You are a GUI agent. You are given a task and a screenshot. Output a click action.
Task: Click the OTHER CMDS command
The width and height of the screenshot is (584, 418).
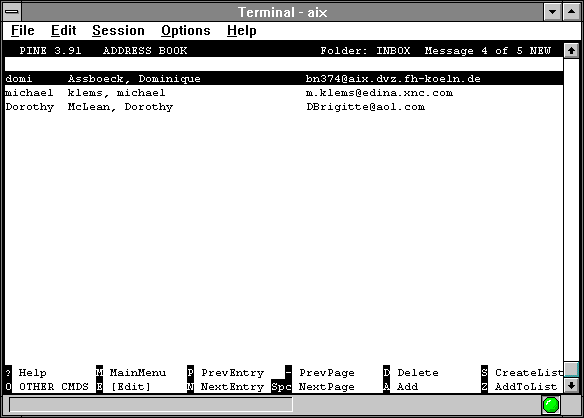[x=54, y=387]
